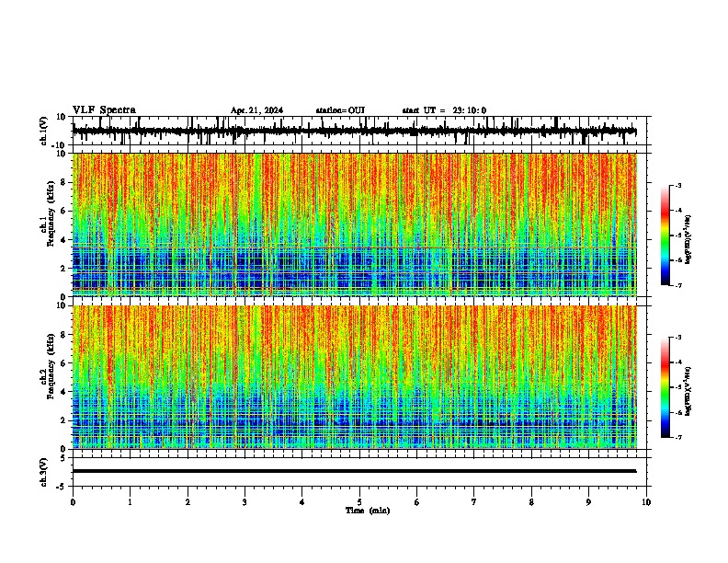Click the log(PSD) label beside ch.2 colorbar
This screenshot has width=728, height=563.
(x=688, y=391)
